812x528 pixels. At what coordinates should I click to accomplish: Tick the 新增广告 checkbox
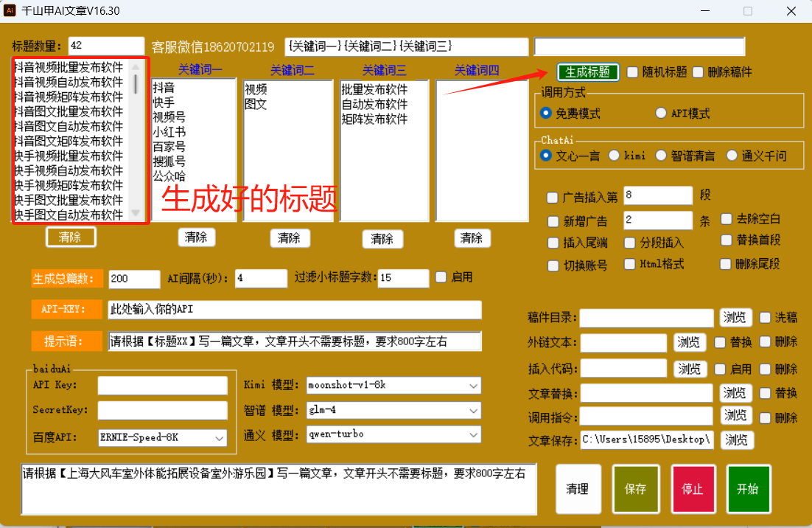[553, 222]
